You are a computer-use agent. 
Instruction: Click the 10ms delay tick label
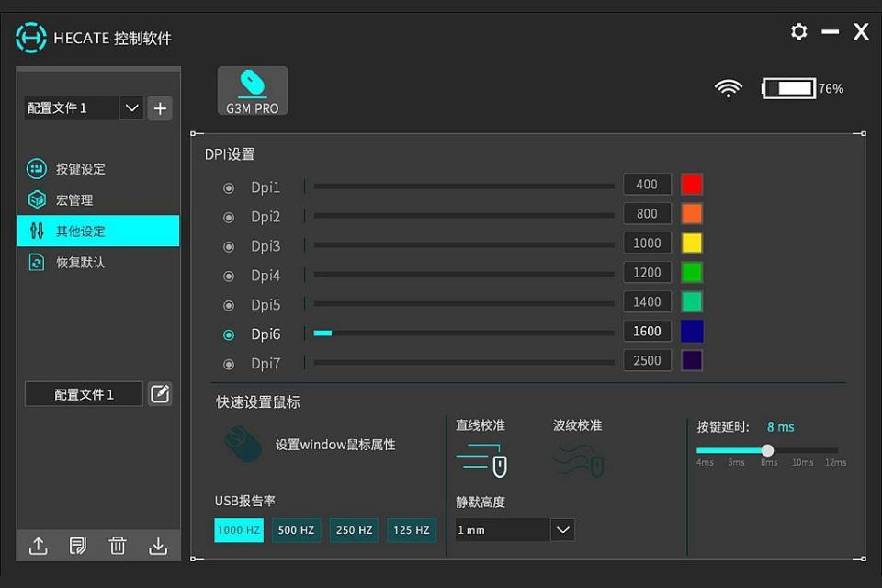click(x=803, y=462)
